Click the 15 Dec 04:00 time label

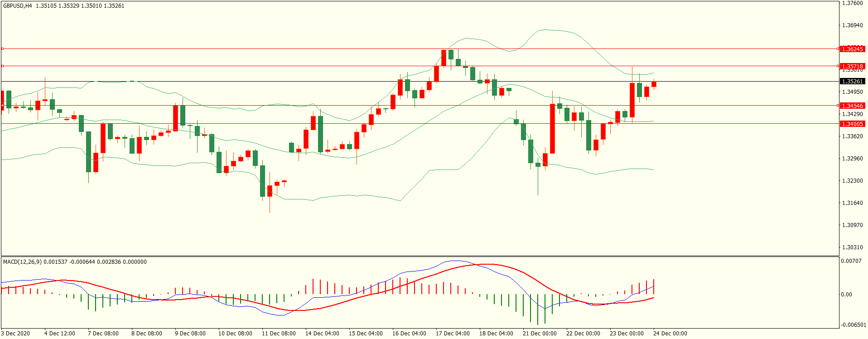tap(366, 334)
